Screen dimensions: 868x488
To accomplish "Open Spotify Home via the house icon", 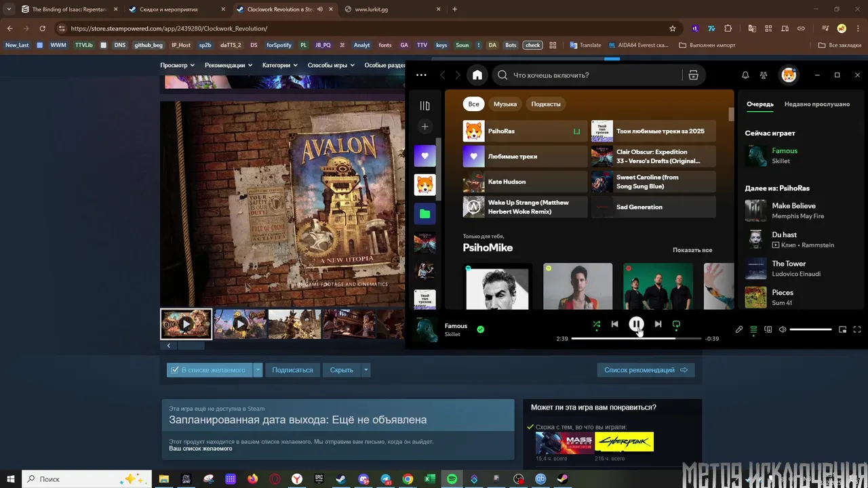I will [x=477, y=75].
